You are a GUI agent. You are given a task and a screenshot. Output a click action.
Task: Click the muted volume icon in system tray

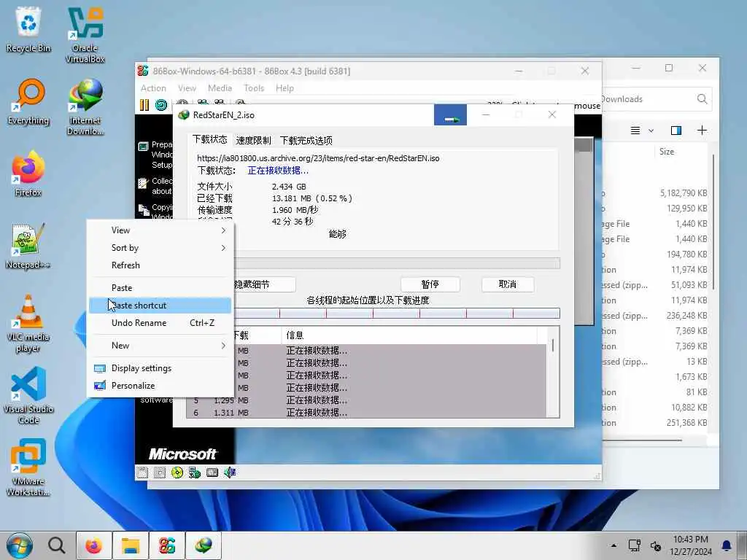[656, 545]
